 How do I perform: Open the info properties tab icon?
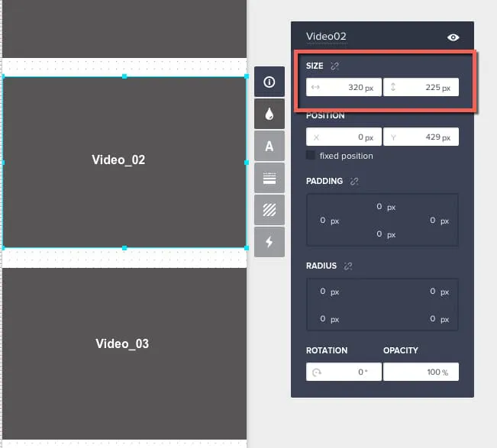pos(269,82)
